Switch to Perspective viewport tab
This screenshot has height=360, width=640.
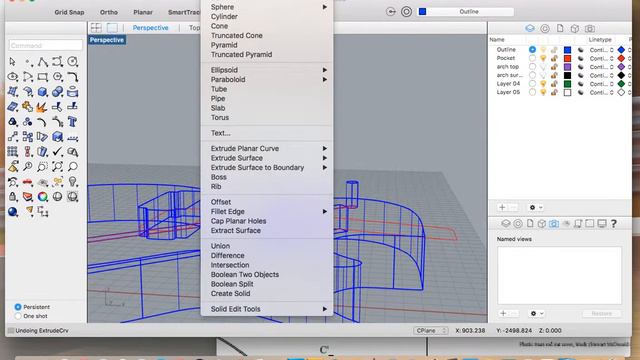150,28
